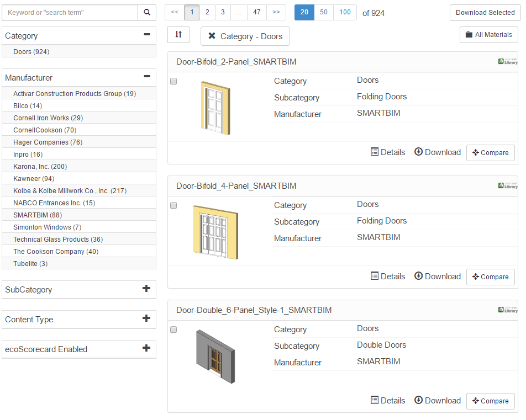This screenshot has width=526, height=420.
Task: Click the search magnifier icon button
Action: [147, 13]
